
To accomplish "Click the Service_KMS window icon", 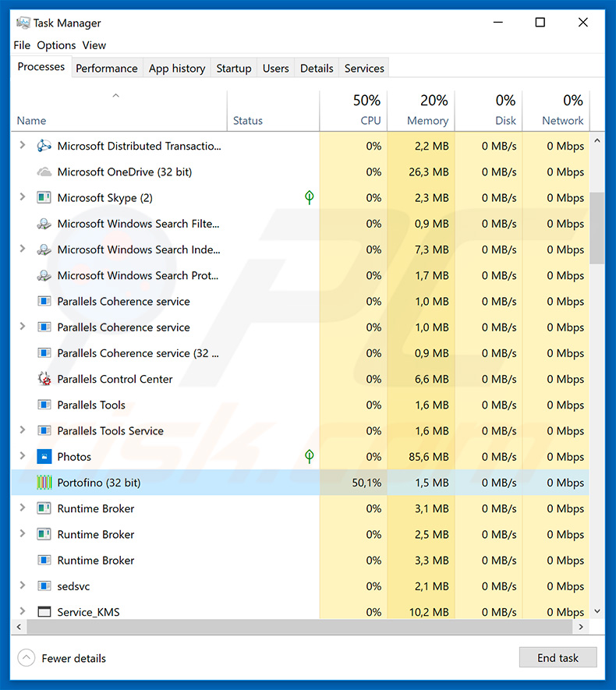I will pyautogui.click(x=44, y=612).
